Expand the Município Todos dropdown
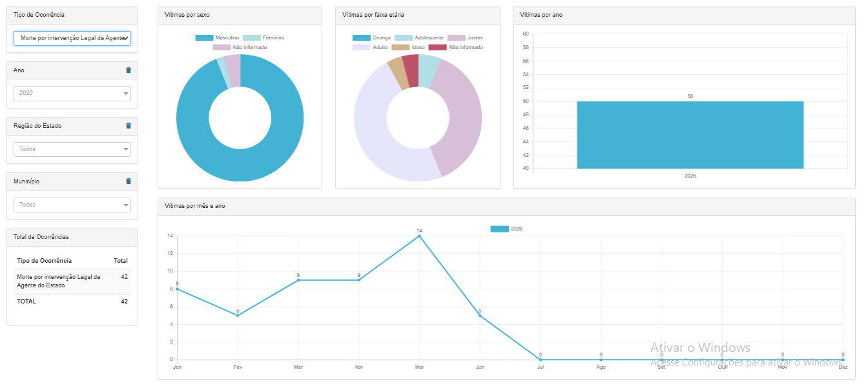This screenshot has height=390, width=868. 72,205
